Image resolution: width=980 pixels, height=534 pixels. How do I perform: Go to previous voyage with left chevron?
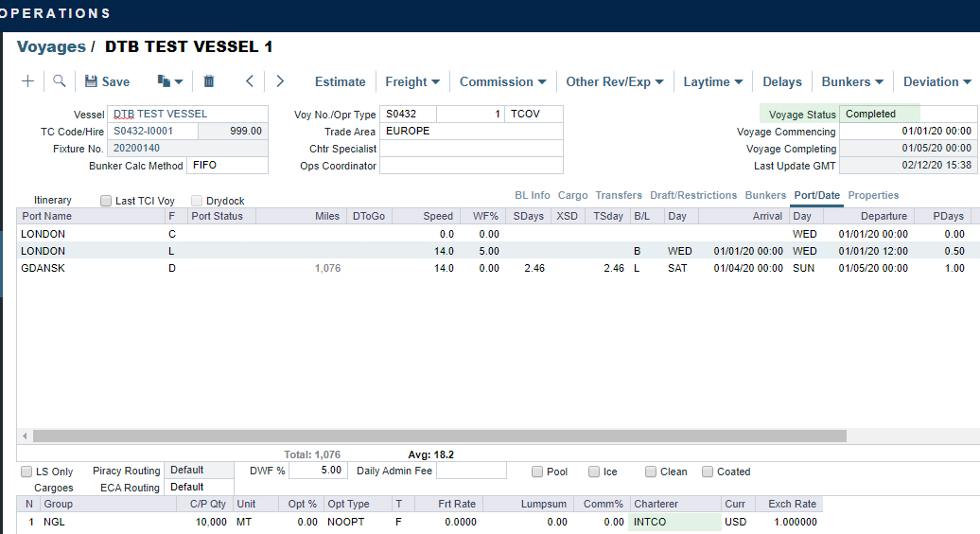[x=250, y=81]
